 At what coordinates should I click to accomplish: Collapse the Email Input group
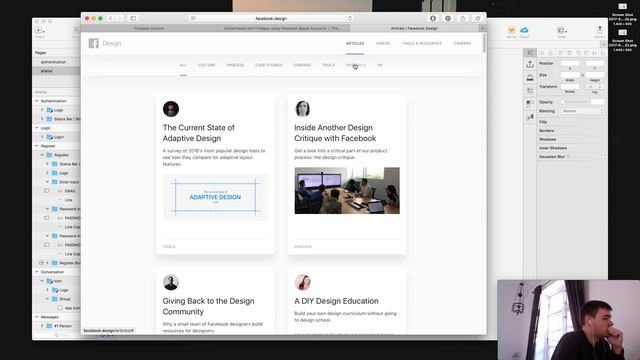[47, 182]
